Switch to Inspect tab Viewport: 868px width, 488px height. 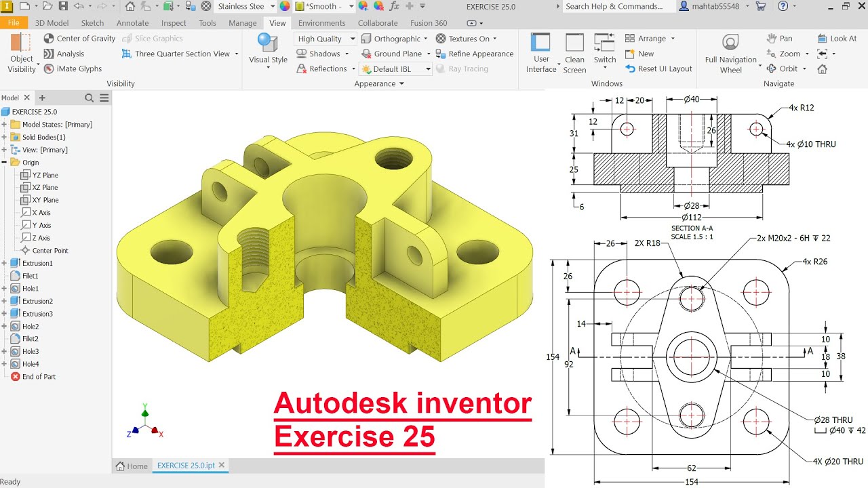click(174, 23)
